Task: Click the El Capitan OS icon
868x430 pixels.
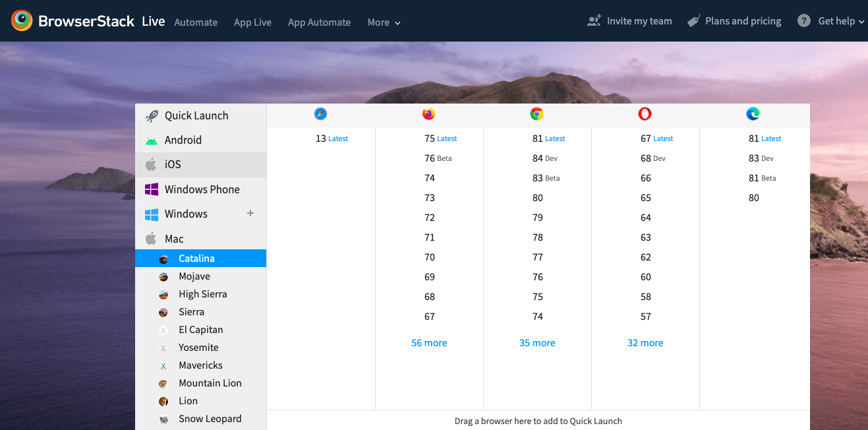Action: [x=163, y=330]
